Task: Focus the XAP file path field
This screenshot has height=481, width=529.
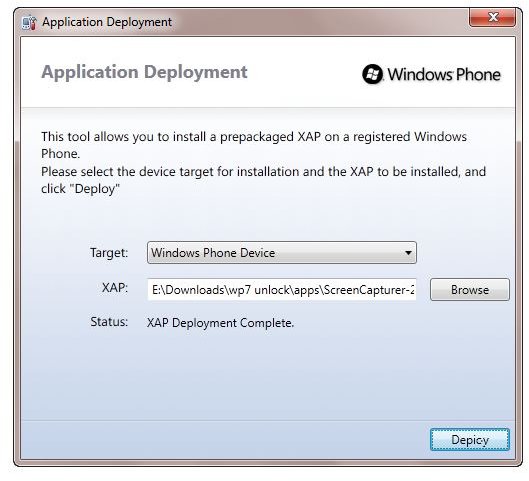Action: click(x=282, y=289)
